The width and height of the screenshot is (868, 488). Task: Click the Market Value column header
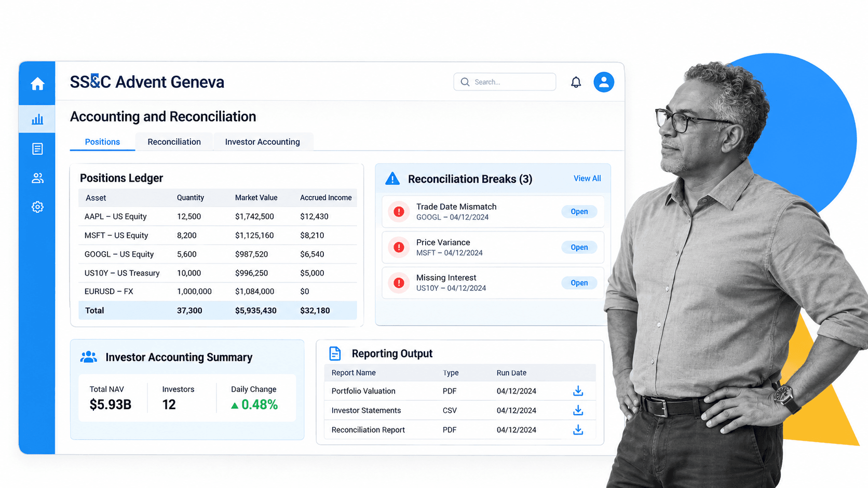coord(256,198)
